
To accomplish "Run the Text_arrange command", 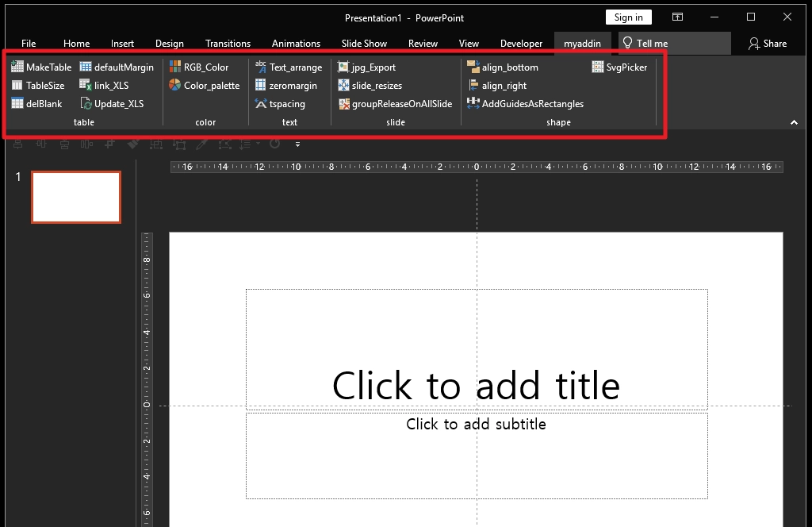I will pyautogui.click(x=289, y=67).
